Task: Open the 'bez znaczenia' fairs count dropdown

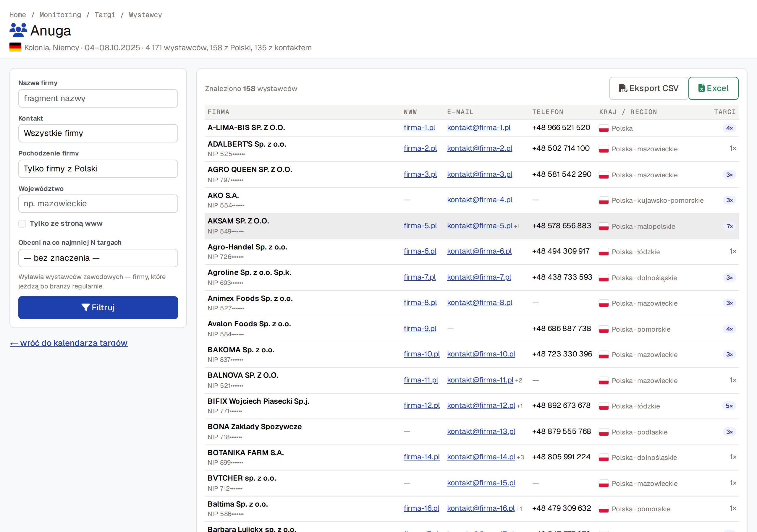Action: (98, 258)
